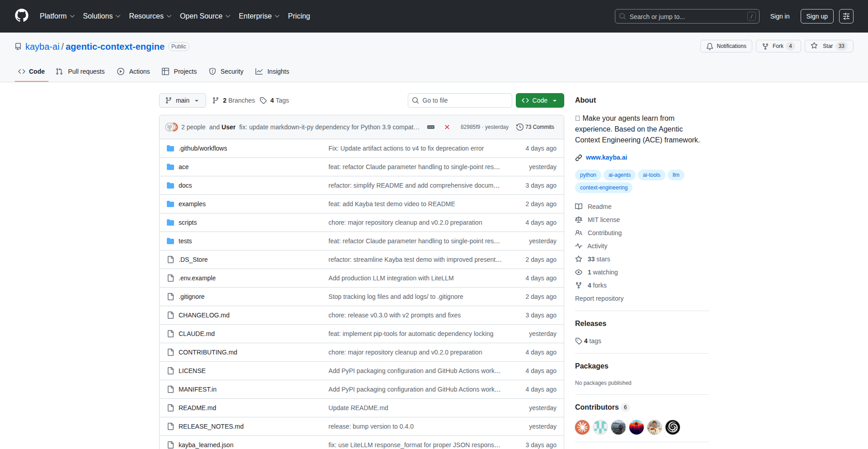Viewport: 868px width, 449px height.
Task: Open the kayba-ai organization link
Action: point(42,47)
